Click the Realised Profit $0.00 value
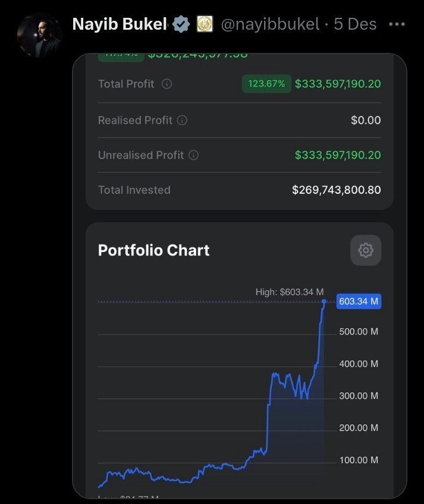Image resolution: width=424 pixels, height=504 pixels. [x=366, y=120]
